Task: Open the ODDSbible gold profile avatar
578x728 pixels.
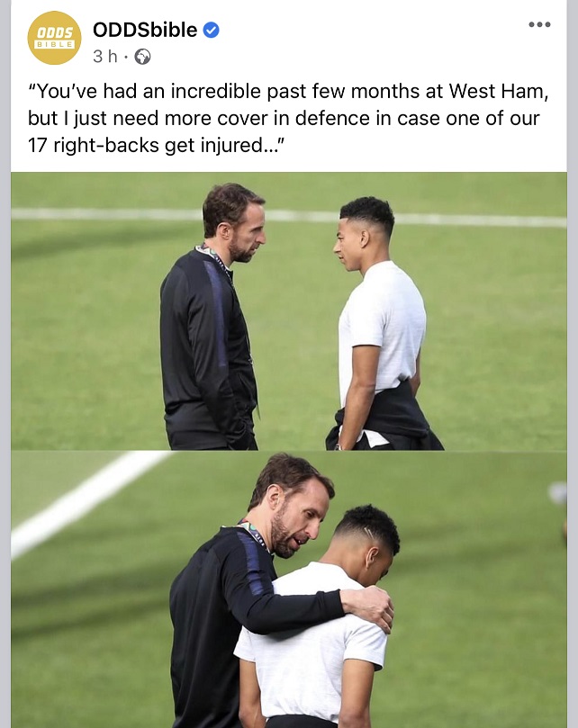Action: 54,38
